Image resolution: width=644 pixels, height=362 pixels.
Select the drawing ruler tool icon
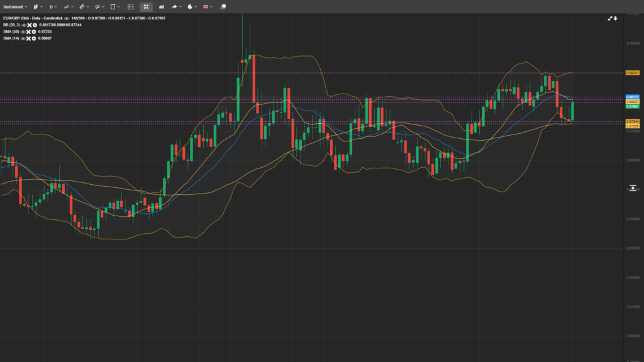pyautogui.click(x=82, y=6)
